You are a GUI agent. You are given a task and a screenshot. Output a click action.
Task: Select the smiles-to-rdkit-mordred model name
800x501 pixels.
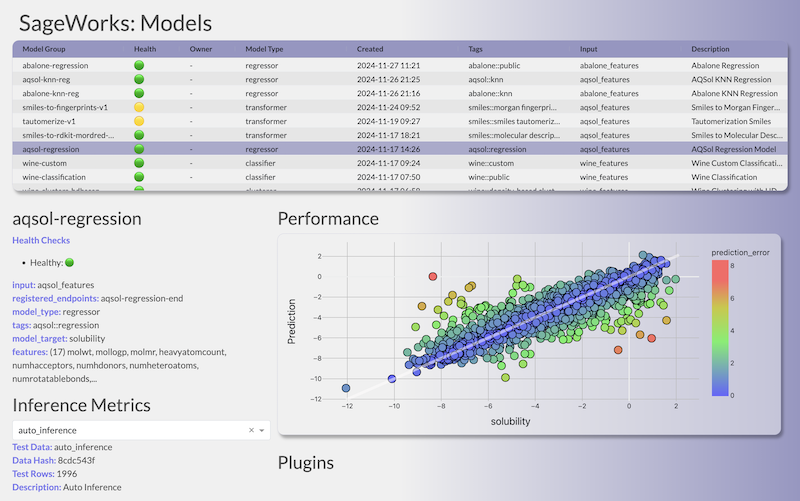pos(68,135)
